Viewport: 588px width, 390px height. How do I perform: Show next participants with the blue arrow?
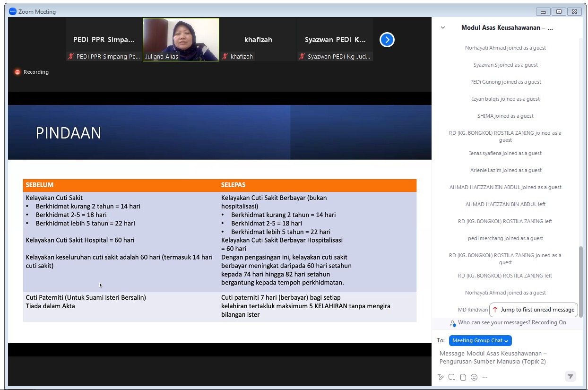[x=387, y=40]
